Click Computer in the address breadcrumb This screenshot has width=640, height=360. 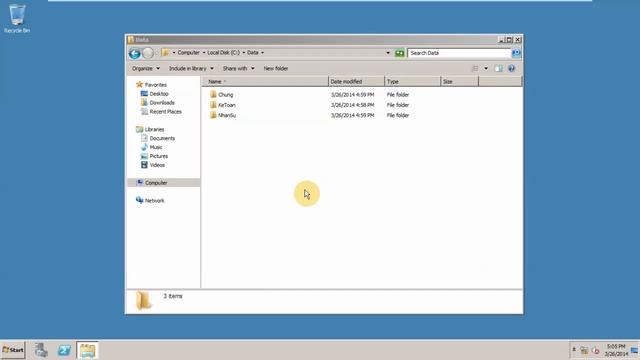click(x=189, y=53)
